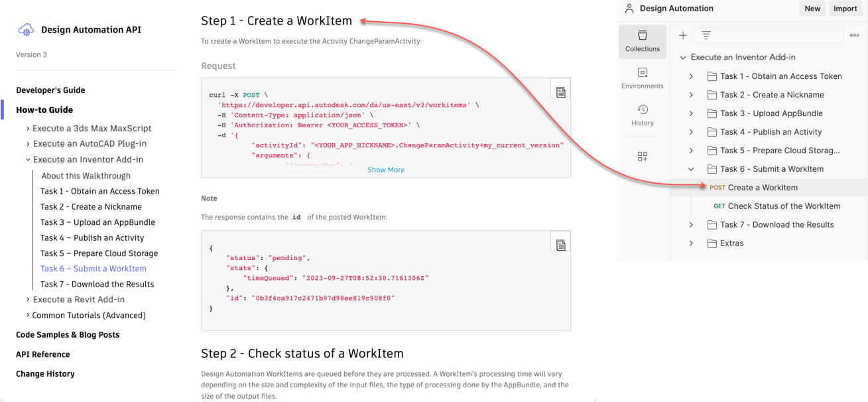Click the plus icon to add collection
The image size is (868, 402).
coord(683,35)
